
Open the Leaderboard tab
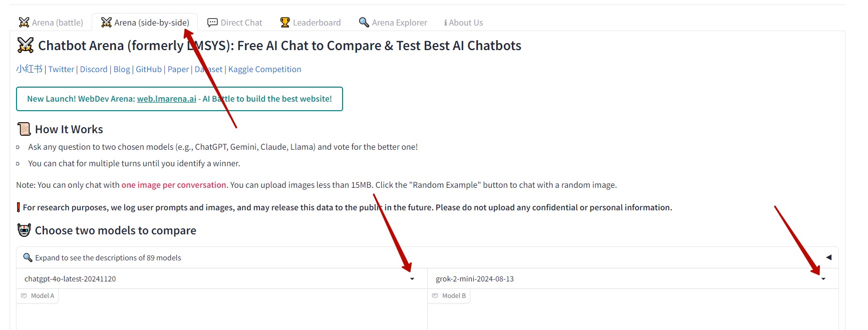click(x=316, y=23)
